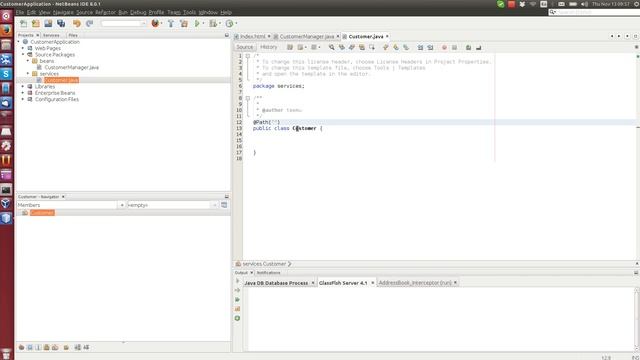Collapse the CustomerApplication project node
The image size is (640, 360).
(19, 42)
